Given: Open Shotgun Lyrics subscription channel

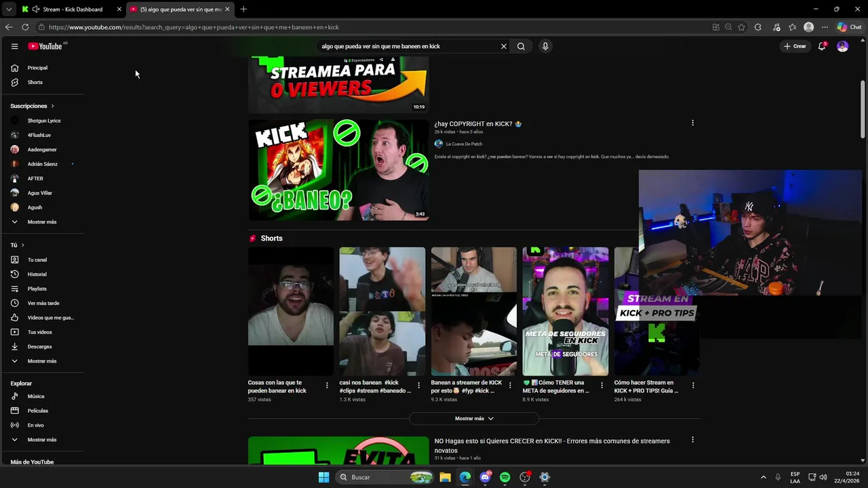Looking at the screenshot, I should 43,121.
